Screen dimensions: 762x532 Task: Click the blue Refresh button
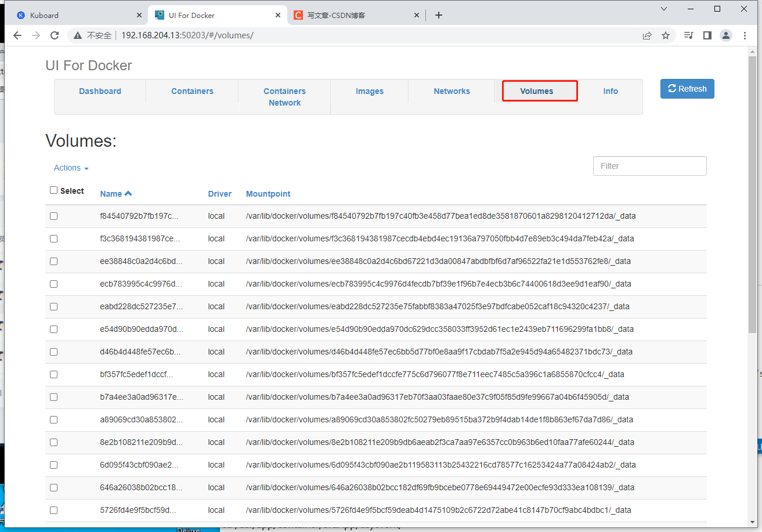pos(687,89)
